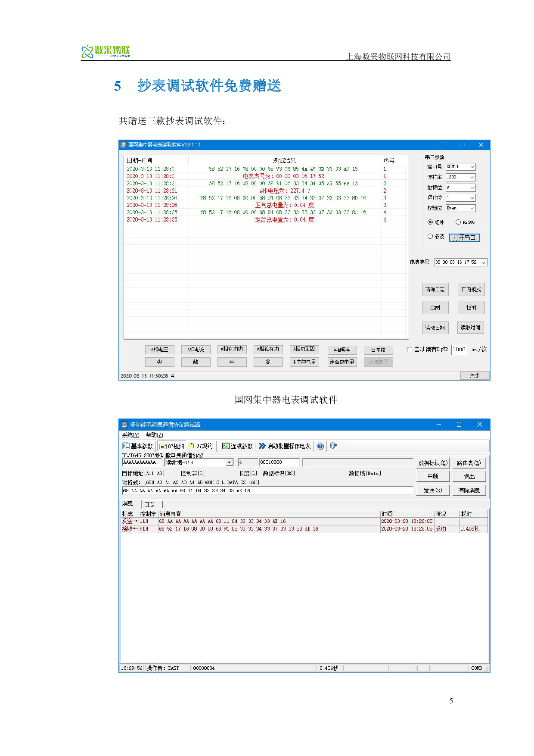Select the 载波 radio button
534x756 pixels.
[x=430, y=236]
